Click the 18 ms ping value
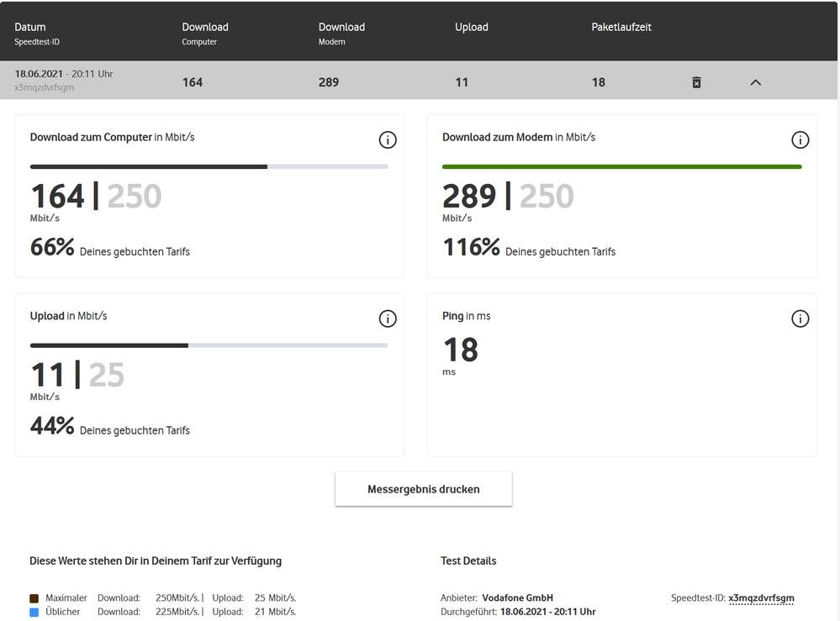Viewport: 840px width, 621px height. click(x=460, y=350)
